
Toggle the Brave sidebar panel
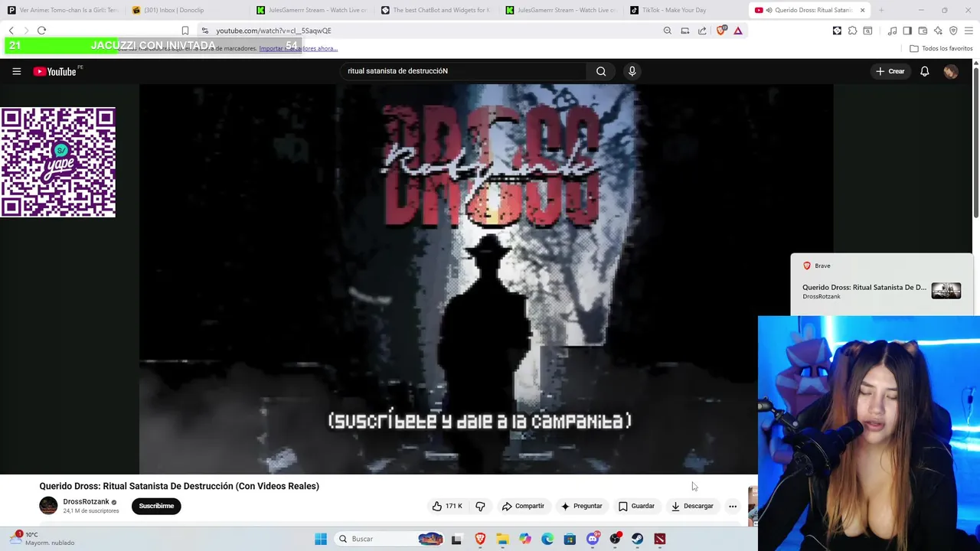[x=907, y=31]
